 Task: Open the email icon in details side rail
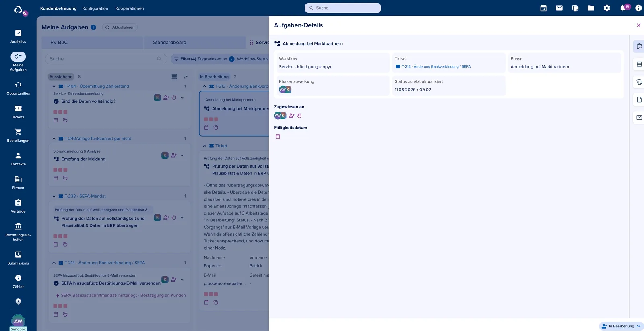tap(639, 118)
